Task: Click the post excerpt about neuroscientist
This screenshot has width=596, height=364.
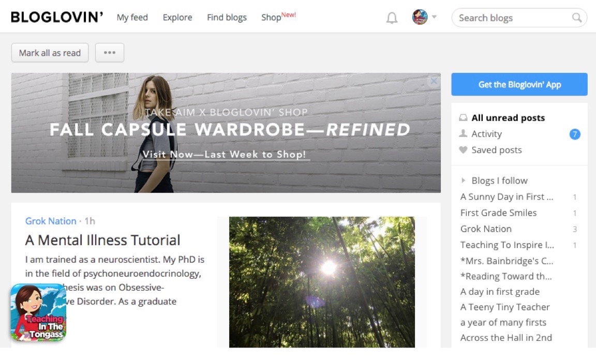Action: click(x=115, y=280)
